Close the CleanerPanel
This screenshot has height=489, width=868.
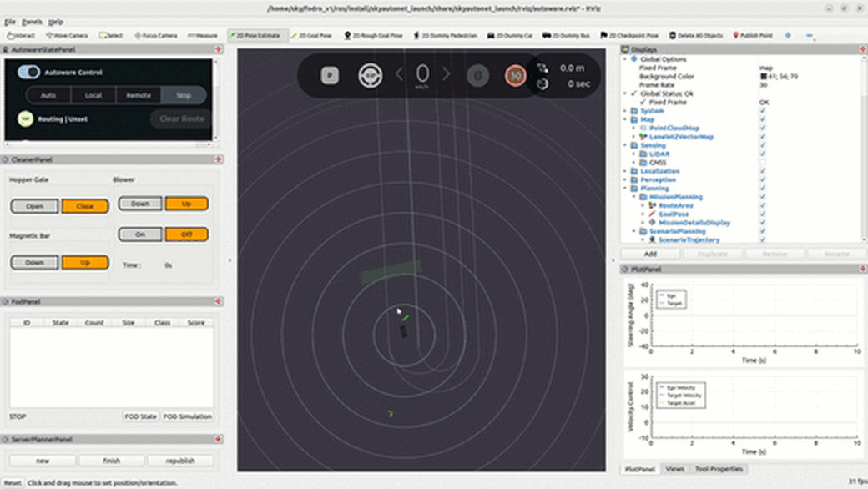[218, 159]
